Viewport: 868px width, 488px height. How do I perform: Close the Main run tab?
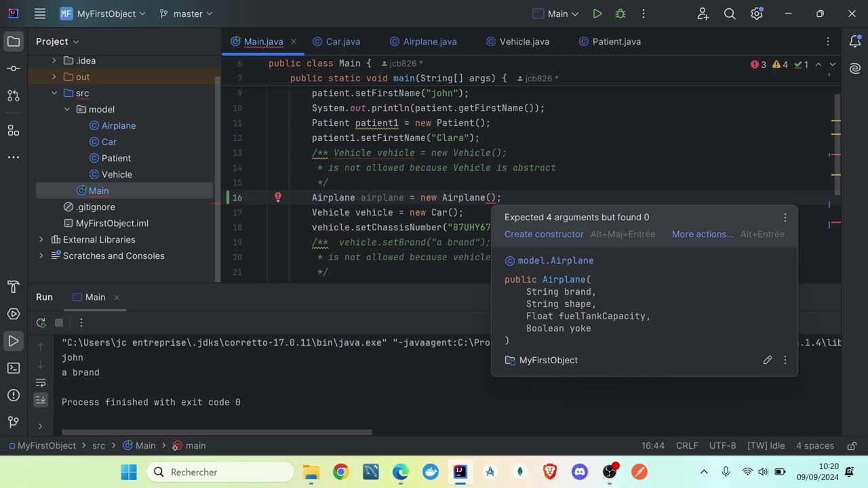pyautogui.click(x=117, y=297)
